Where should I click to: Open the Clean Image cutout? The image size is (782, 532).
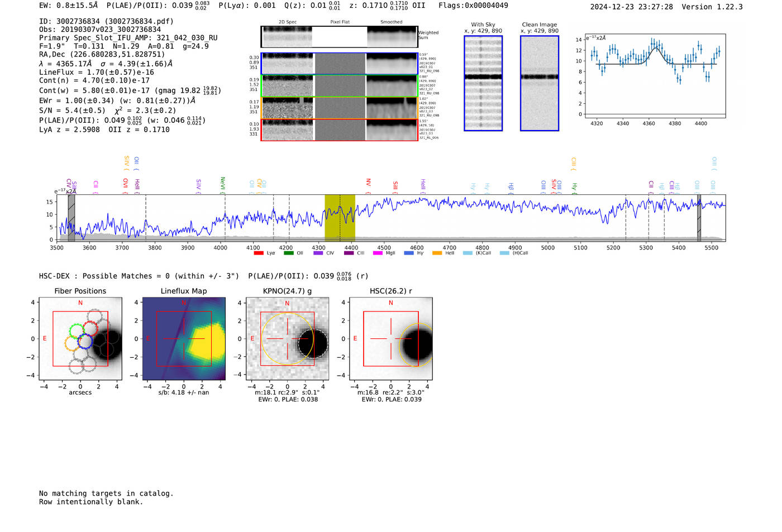tap(540, 83)
